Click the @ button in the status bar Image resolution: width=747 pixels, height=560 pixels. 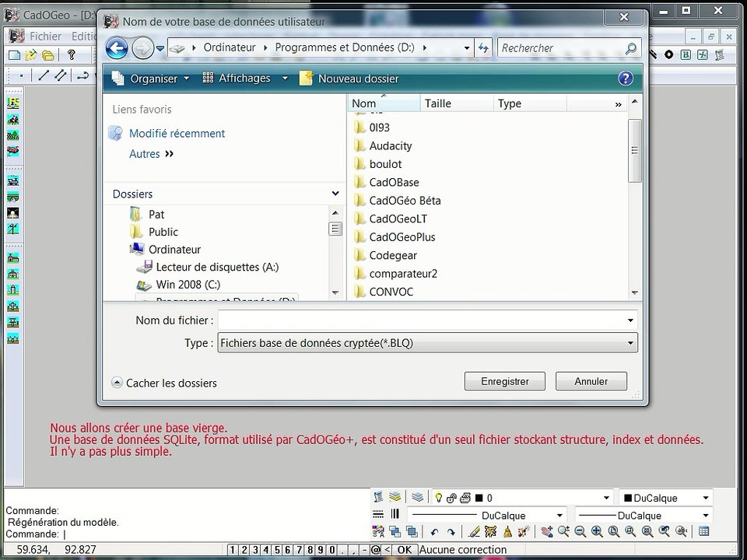pyautogui.click(x=375, y=550)
